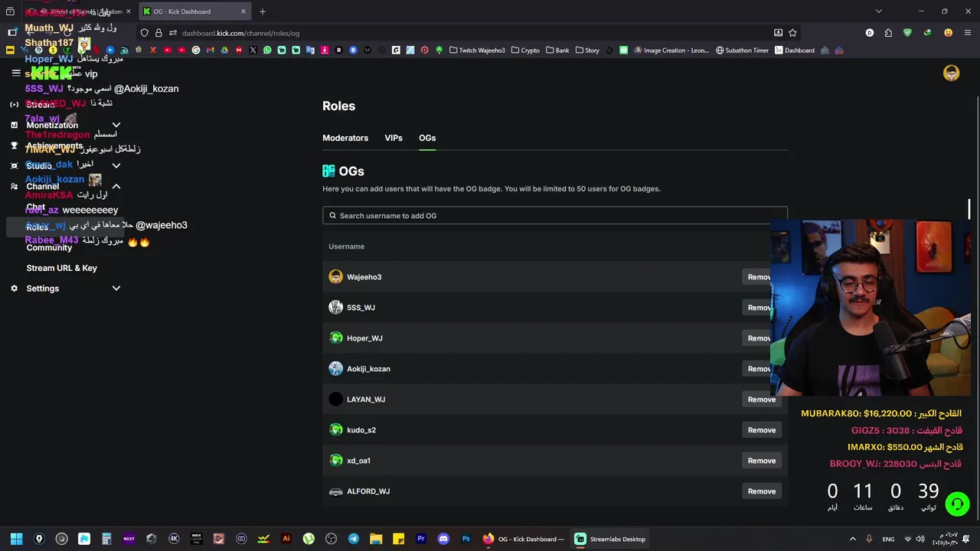The height and width of the screenshot is (551, 980).
Task: Open Twitch Wajeeho3 bookmark folder
Action: click(477, 51)
